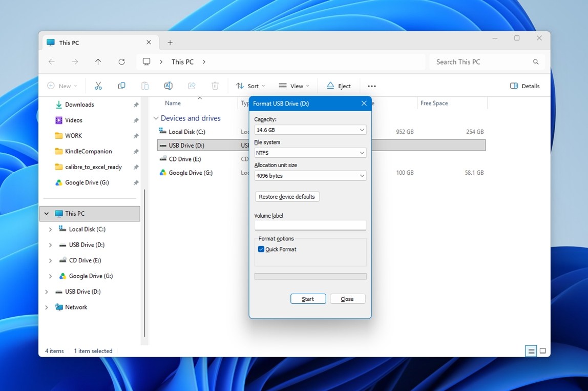Open the File system dropdown
This screenshot has width=588, height=391.
(310, 153)
